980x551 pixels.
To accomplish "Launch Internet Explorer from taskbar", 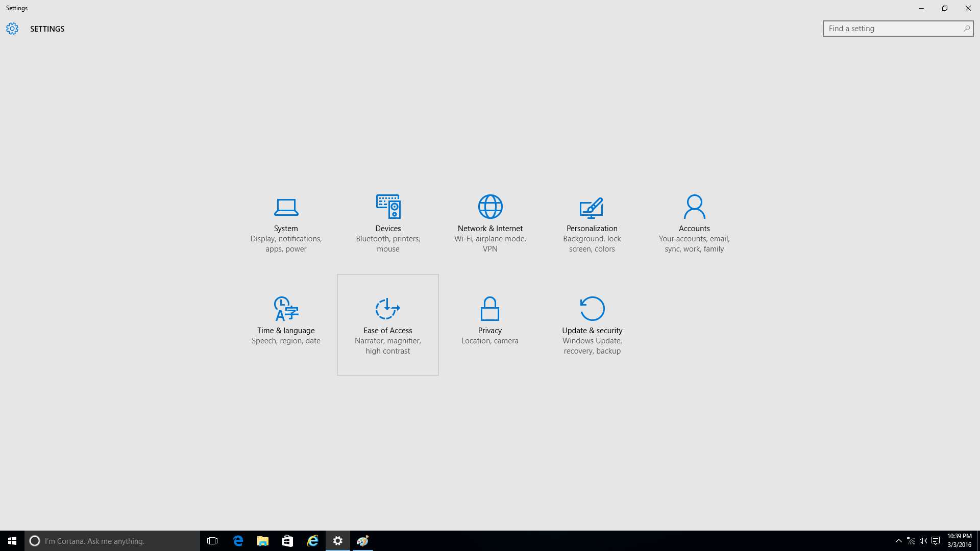I will coord(312,541).
